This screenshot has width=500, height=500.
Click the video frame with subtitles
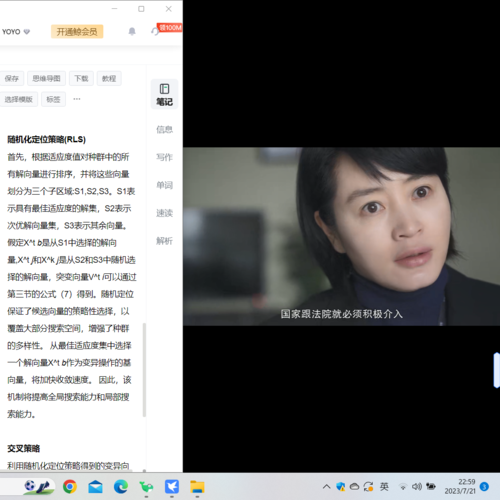(341, 236)
